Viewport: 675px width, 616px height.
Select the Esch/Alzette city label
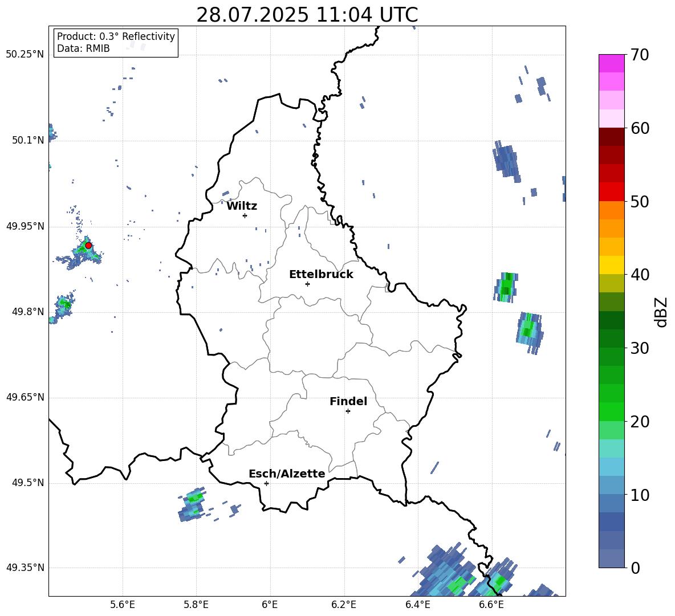287,474
